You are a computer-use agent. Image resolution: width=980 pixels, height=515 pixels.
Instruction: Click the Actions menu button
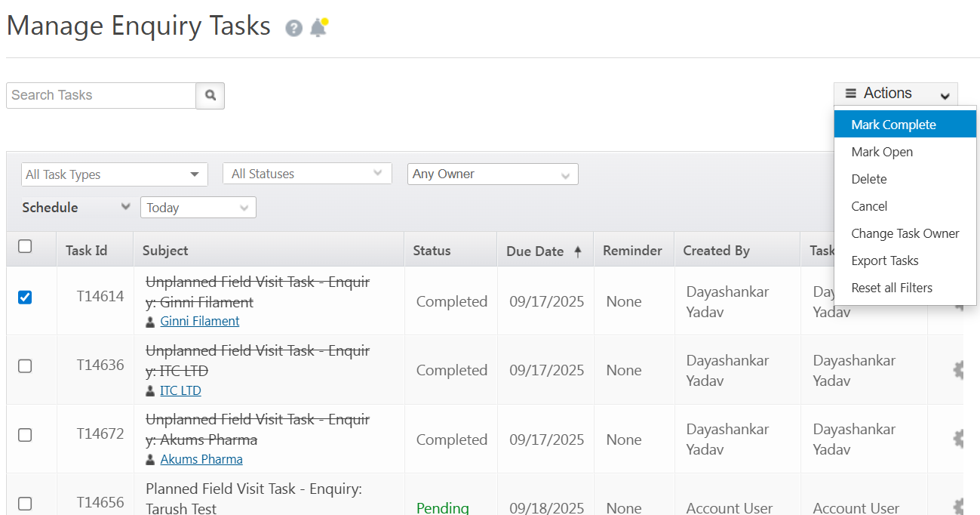pos(896,94)
